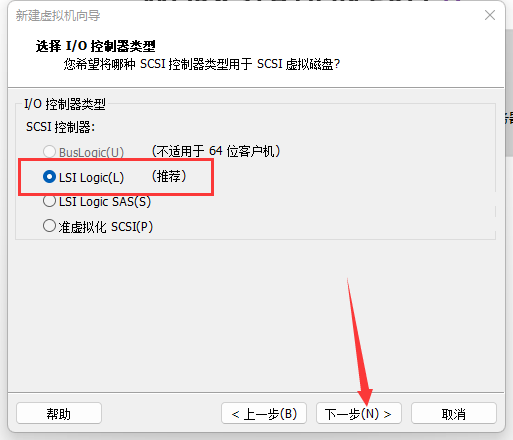Click the 选择 I/O 控制器类型 heading

point(96,46)
